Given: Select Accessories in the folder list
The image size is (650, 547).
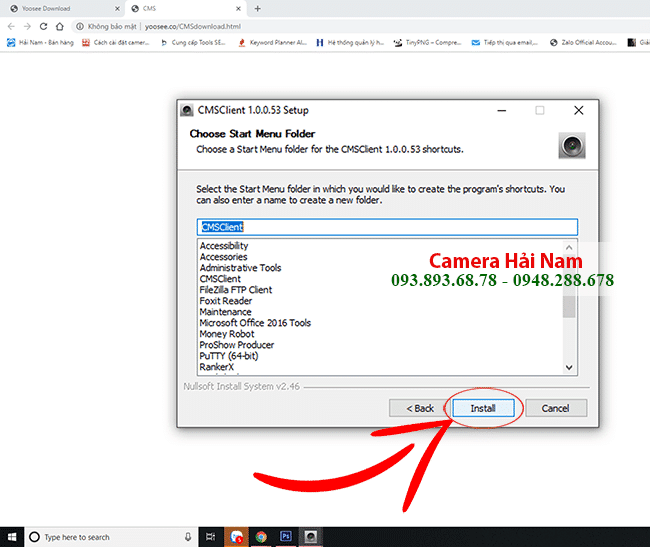Looking at the screenshot, I should pos(223,257).
